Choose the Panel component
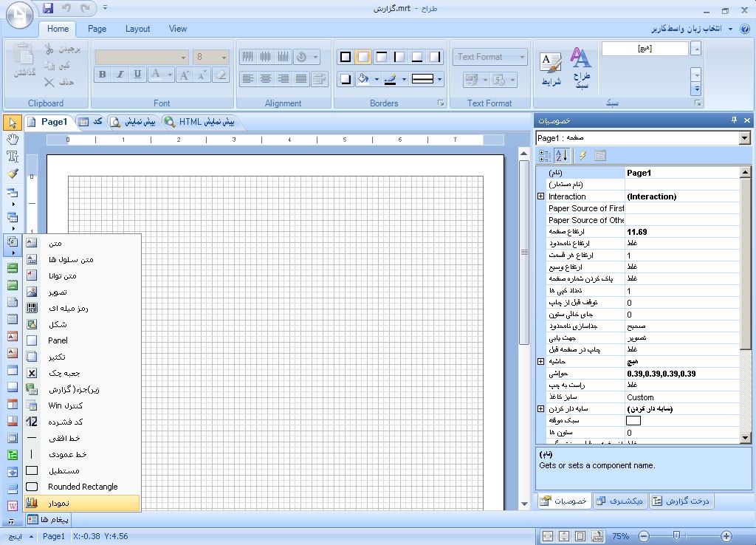The image size is (756, 545). [83, 340]
